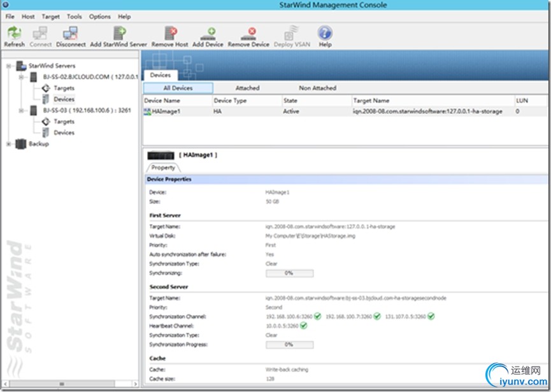Click the left arrow of tree scrollbar
The width and height of the screenshot is (551, 392).
[x=5, y=384]
